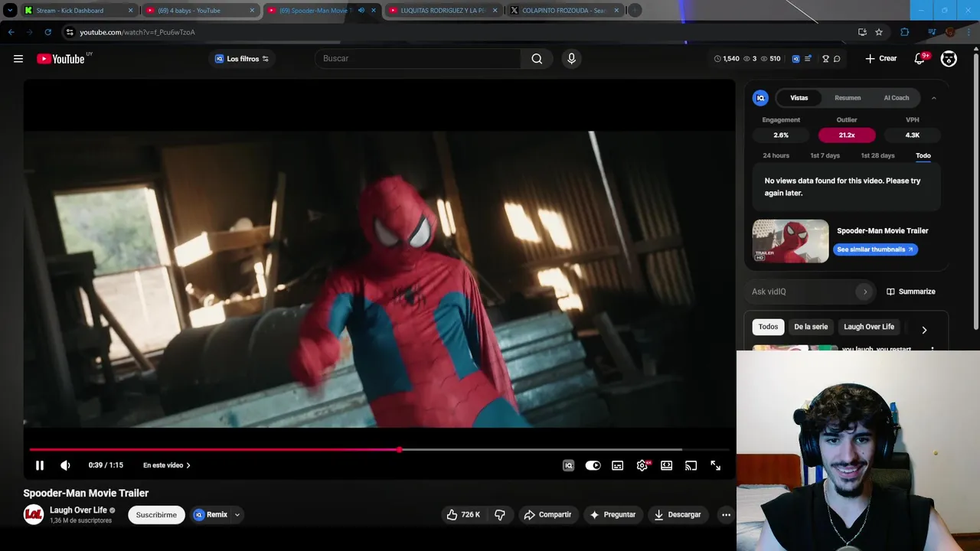Dislike the video

[500, 515]
